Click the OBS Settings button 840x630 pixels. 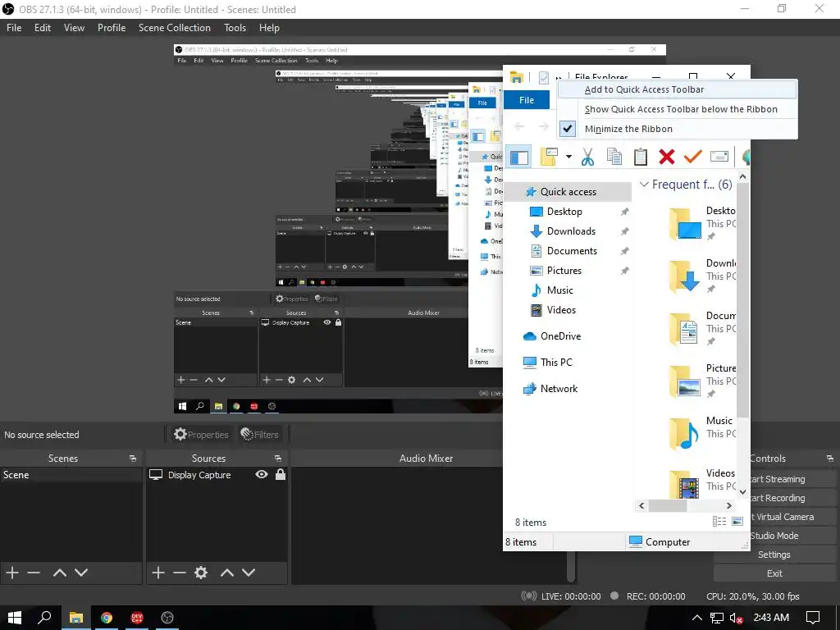click(x=774, y=555)
